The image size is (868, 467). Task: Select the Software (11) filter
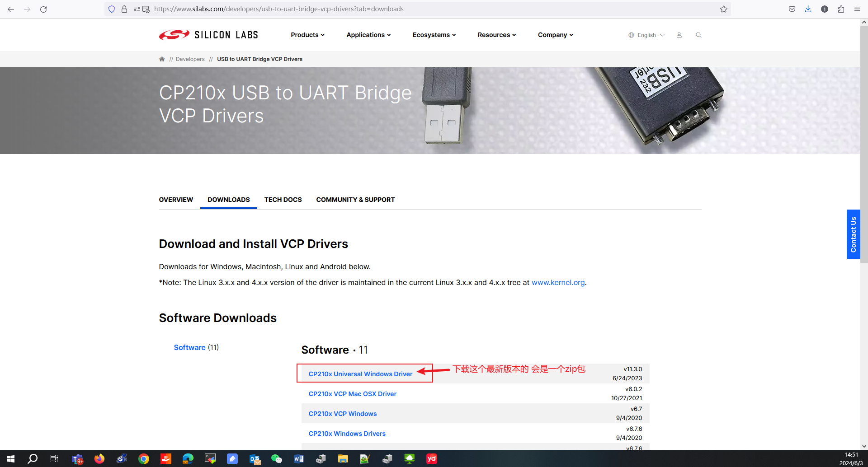pyautogui.click(x=196, y=347)
